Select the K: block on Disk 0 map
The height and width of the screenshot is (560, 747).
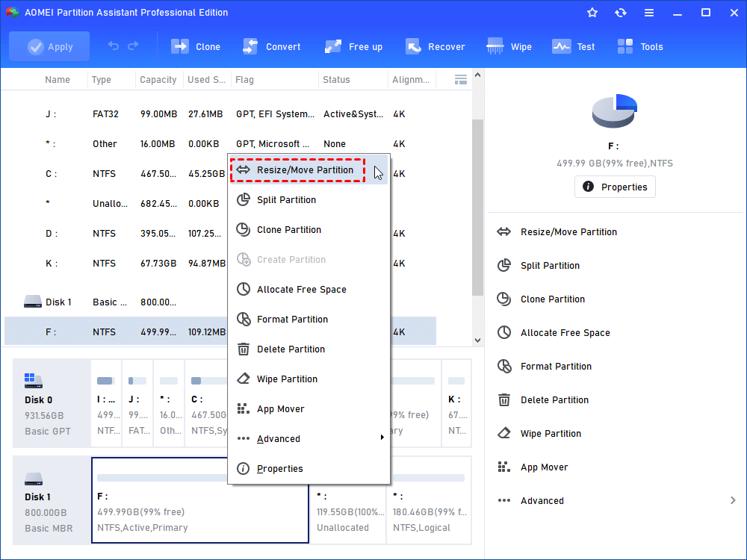click(456, 403)
